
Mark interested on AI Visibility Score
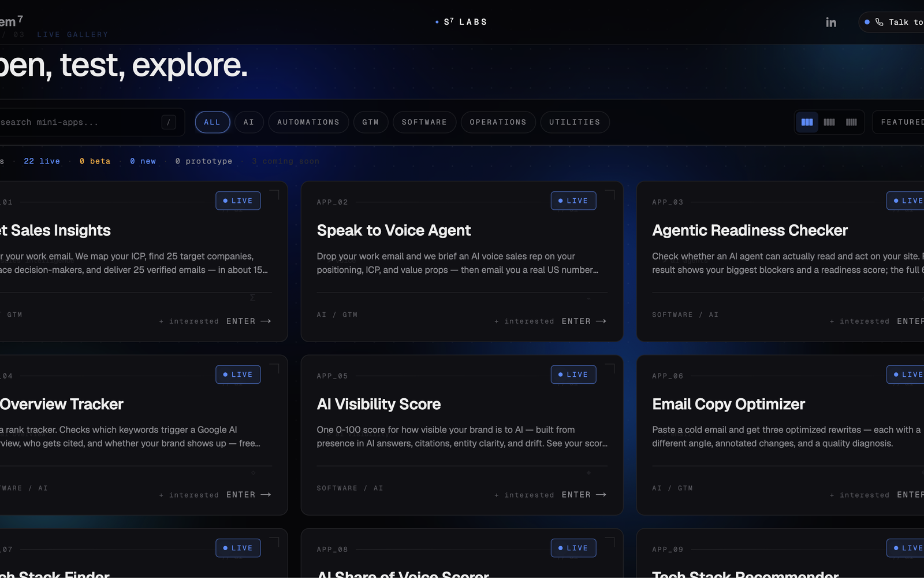524,495
